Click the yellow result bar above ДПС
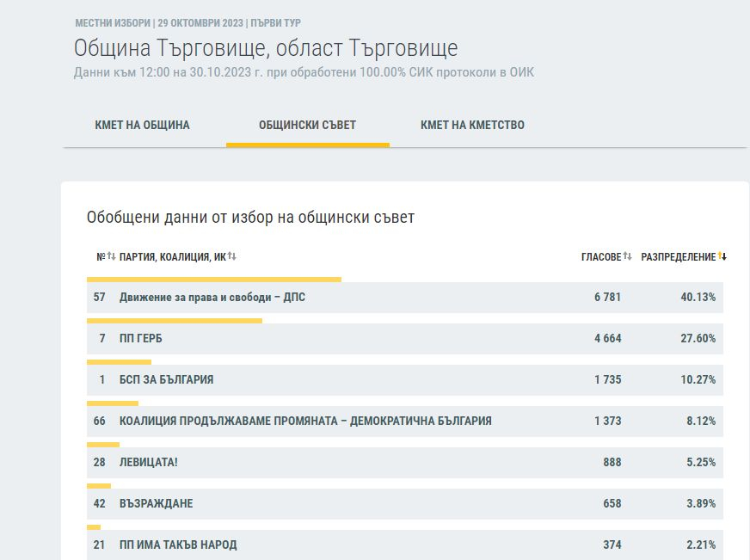 tap(214, 280)
